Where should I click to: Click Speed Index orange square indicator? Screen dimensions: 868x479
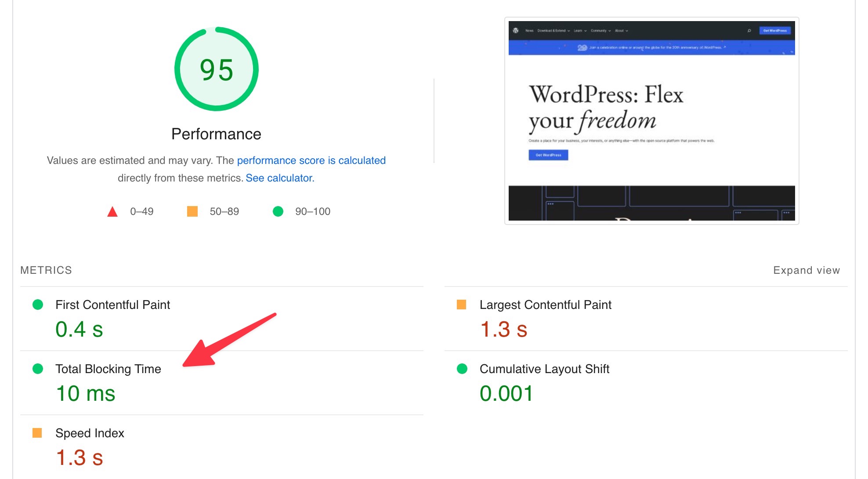pos(37,433)
